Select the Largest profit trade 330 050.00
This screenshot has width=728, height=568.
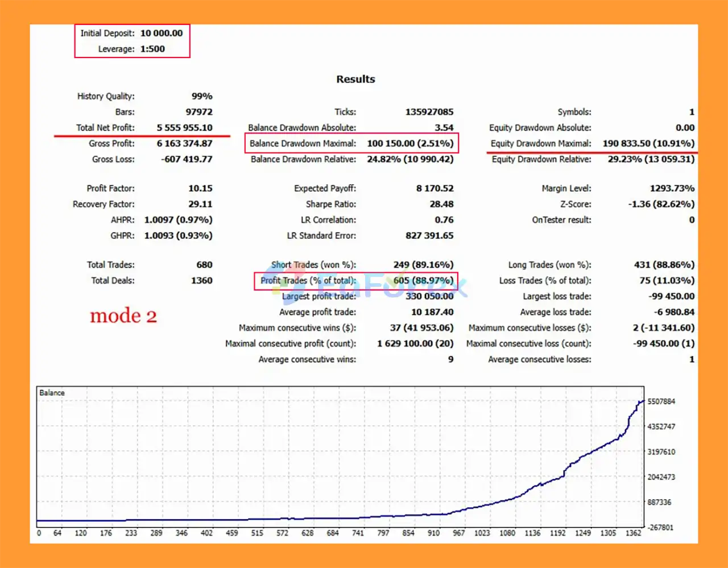point(428,296)
